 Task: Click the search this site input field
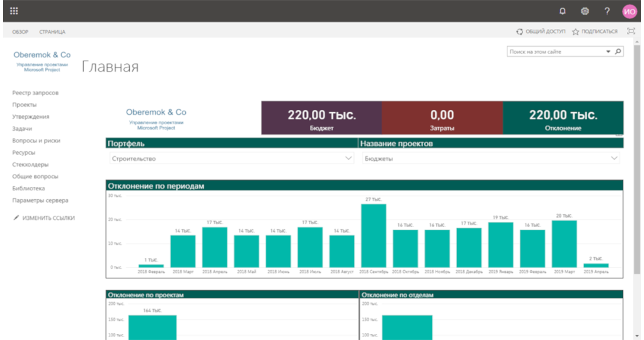(x=556, y=52)
